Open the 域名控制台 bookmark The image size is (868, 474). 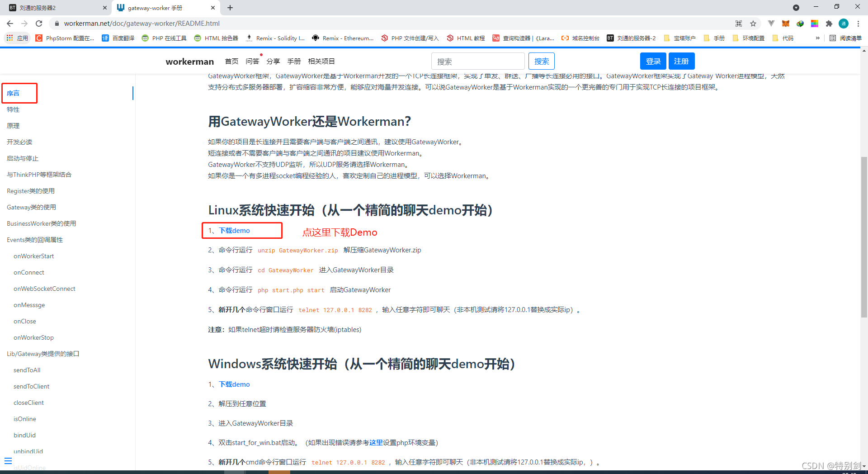point(580,38)
